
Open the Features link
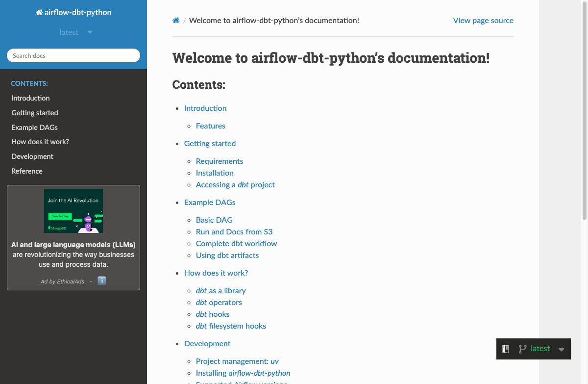[211, 126]
